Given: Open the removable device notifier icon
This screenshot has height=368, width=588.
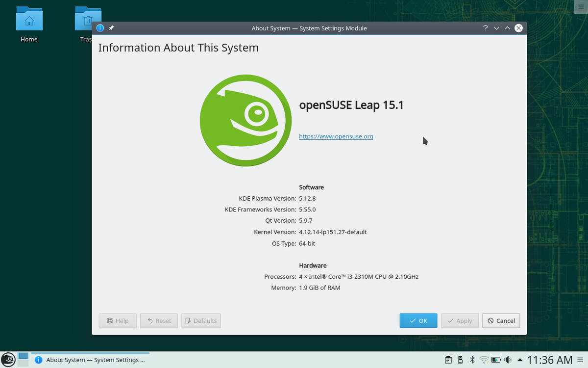Looking at the screenshot, I should coord(460,360).
